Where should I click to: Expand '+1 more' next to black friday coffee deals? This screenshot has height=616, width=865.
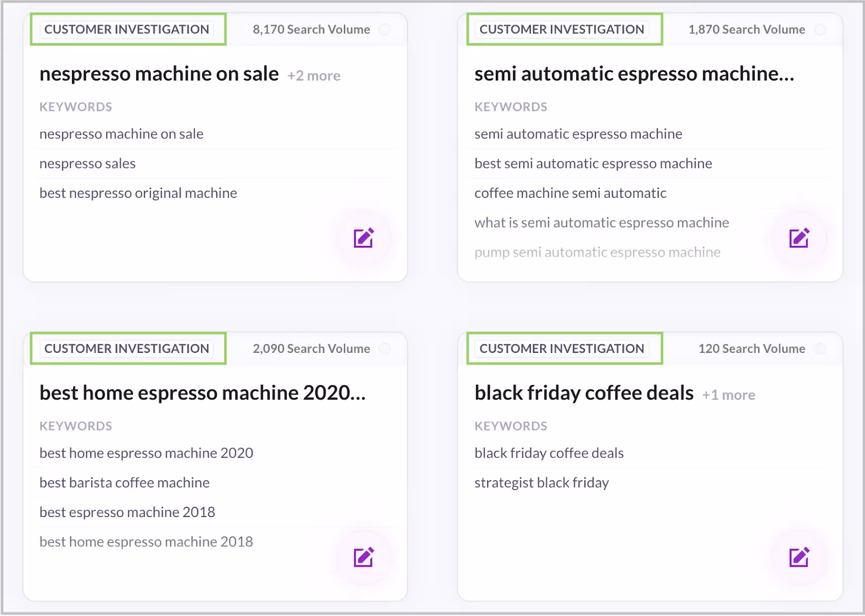[728, 395]
